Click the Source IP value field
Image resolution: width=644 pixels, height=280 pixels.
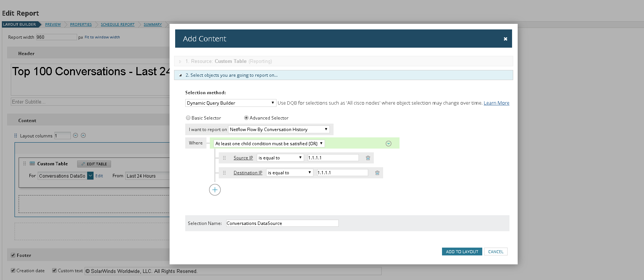[x=333, y=157]
